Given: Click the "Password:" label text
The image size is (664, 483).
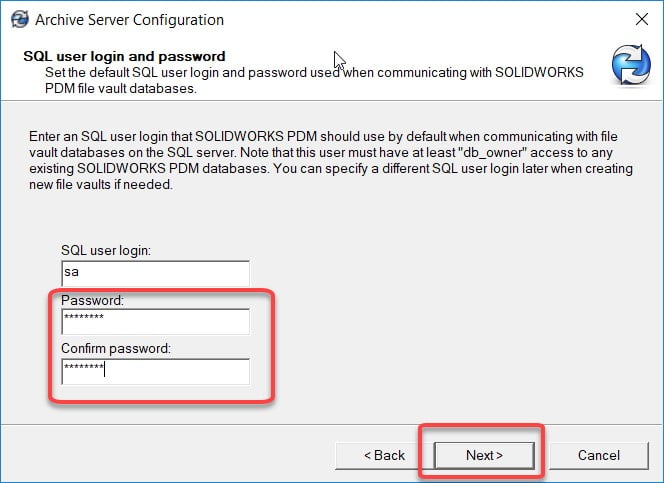Looking at the screenshot, I should 92,300.
